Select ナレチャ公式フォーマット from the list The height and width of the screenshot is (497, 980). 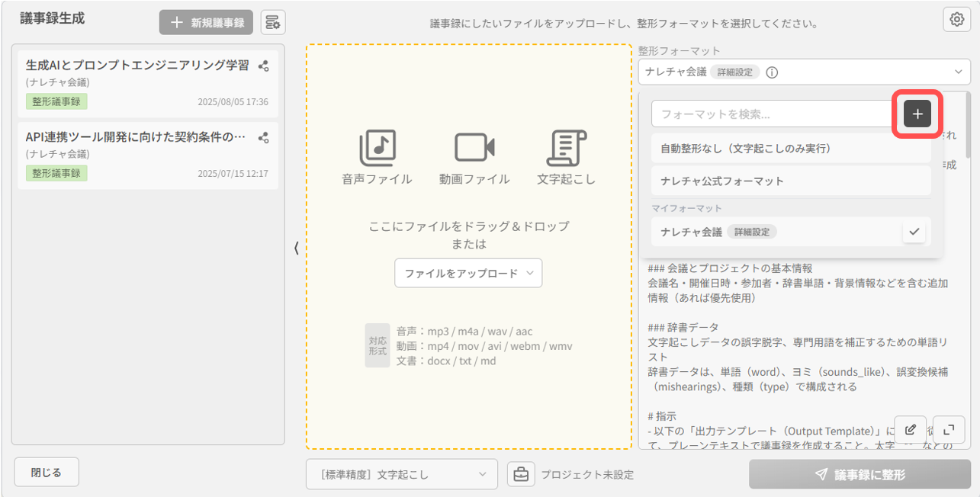[791, 181]
